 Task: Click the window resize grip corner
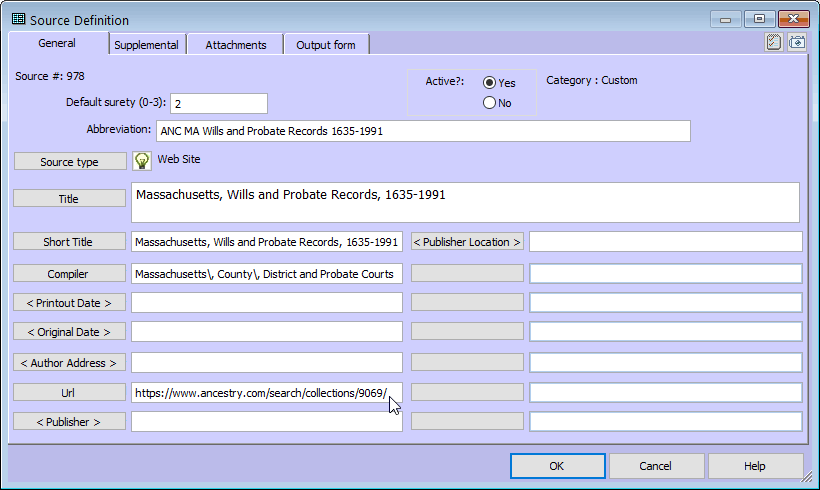tap(807, 476)
